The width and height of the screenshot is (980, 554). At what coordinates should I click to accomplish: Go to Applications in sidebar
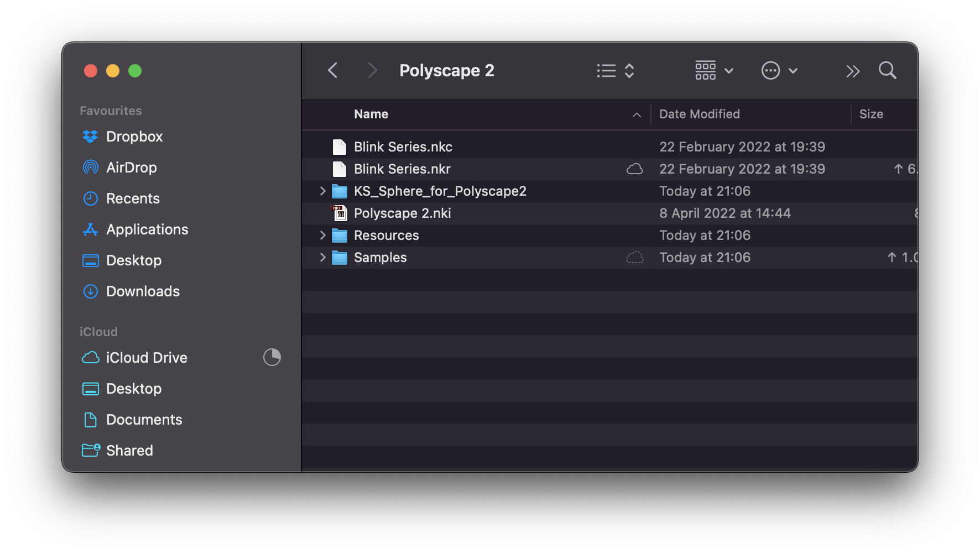(147, 229)
